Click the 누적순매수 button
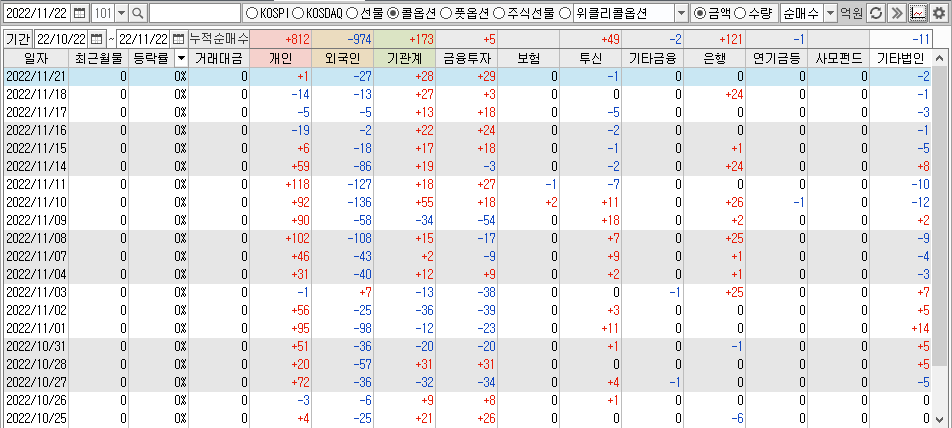 tap(219, 38)
